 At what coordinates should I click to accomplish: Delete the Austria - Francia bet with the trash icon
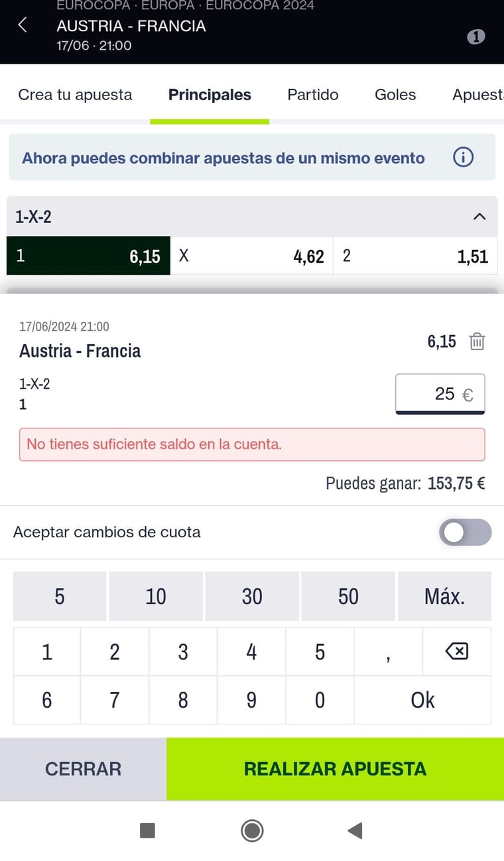pos(477,342)
